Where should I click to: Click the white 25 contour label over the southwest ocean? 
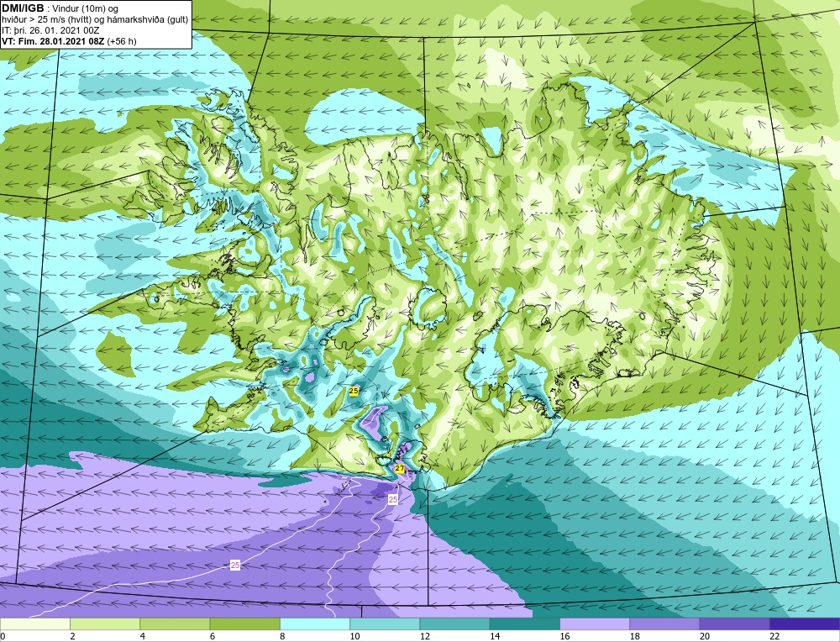coord(235,565)
